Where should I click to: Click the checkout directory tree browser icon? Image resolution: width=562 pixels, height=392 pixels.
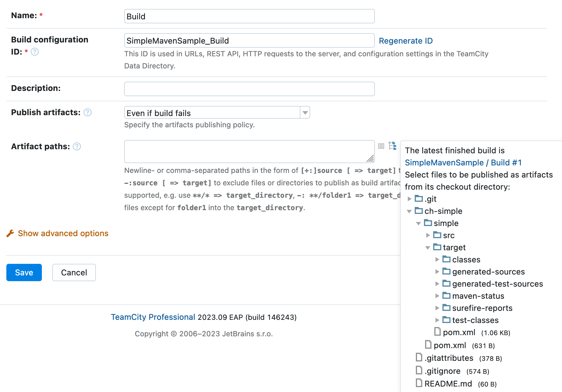point(392,146)
